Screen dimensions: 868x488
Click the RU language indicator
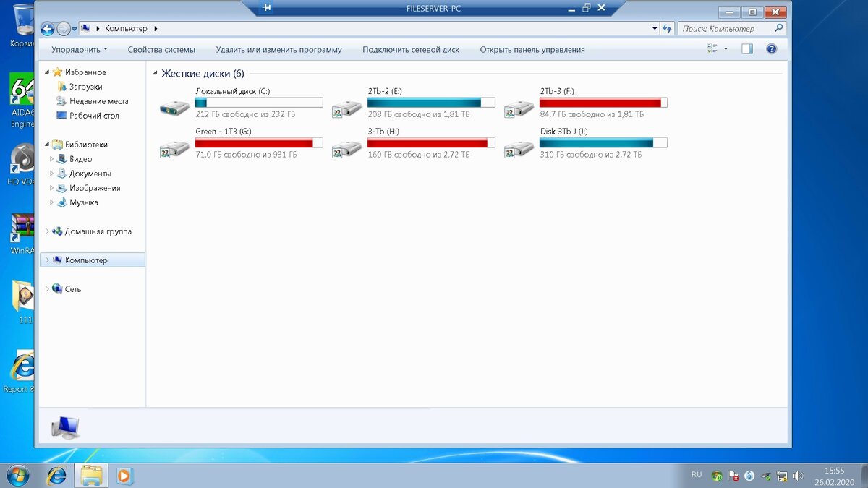[x=697, y=475]
